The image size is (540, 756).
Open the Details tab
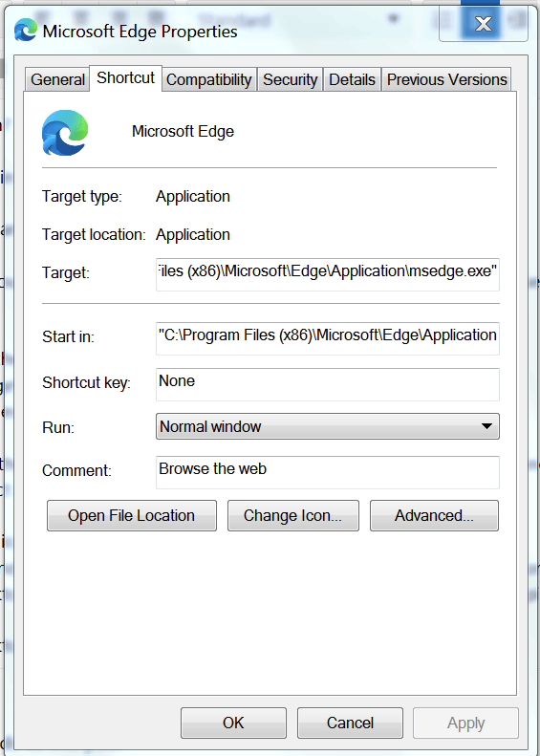352,80
